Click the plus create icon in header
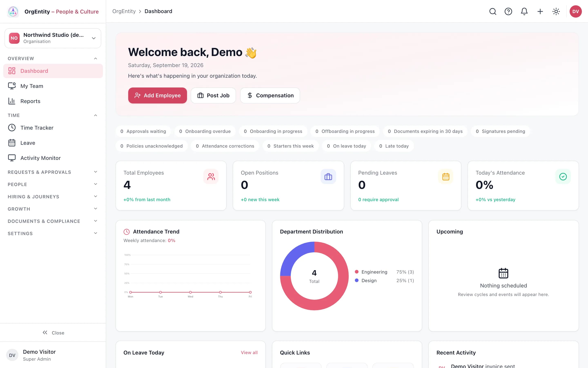The height and width of the screenshot is (368, 588). pyautogui.click(x=540, y=11)
